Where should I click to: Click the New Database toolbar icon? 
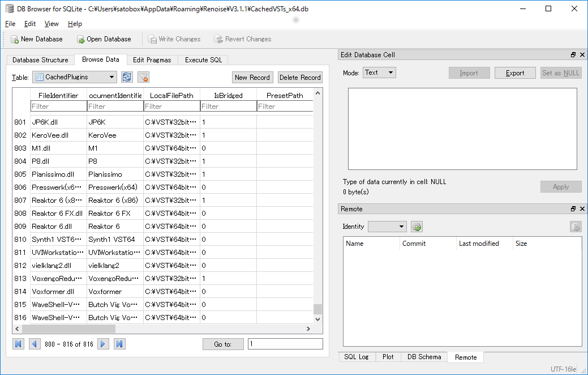tap(15, 39)
